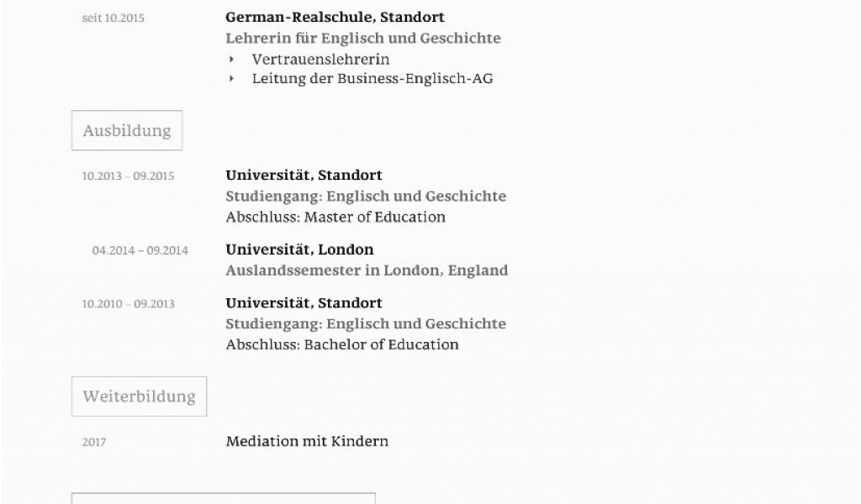Click the Vertrauenslehrerin list entry
Image resolution: width=861 pixels, height=504 pixels.
[x=320, y=60]
